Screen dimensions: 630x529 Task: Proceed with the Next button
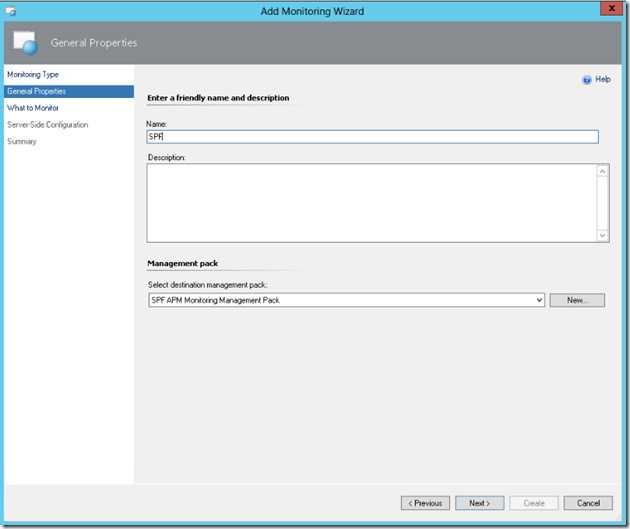(479, 503)
